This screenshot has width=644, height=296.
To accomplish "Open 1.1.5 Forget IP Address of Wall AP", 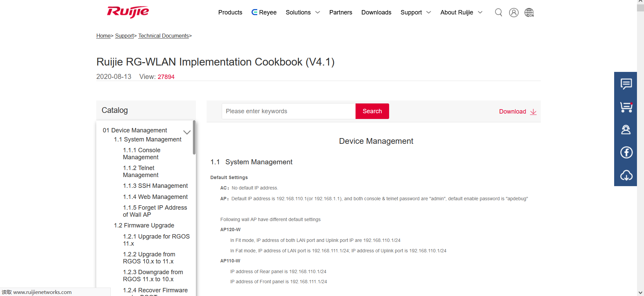I will tap(155, 211).
